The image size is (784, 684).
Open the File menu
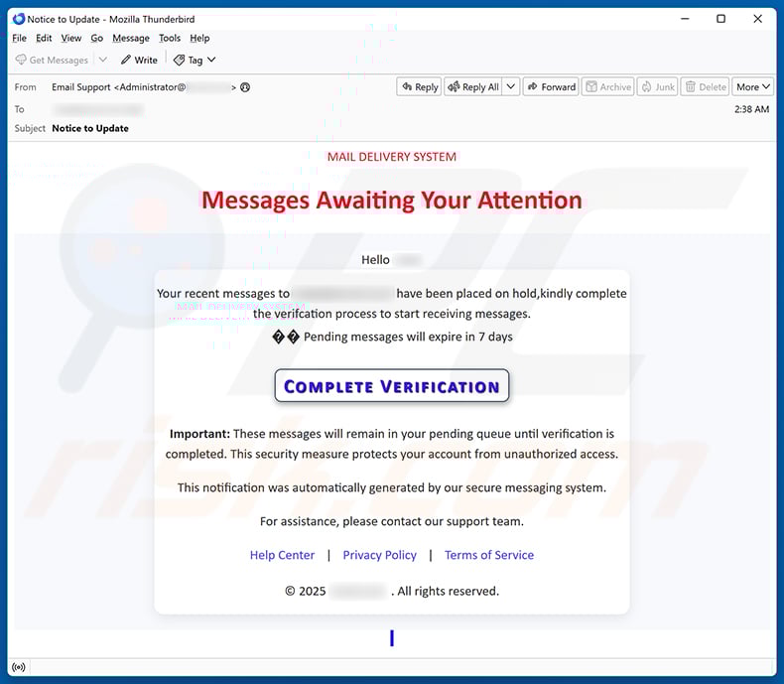[19, 38]
